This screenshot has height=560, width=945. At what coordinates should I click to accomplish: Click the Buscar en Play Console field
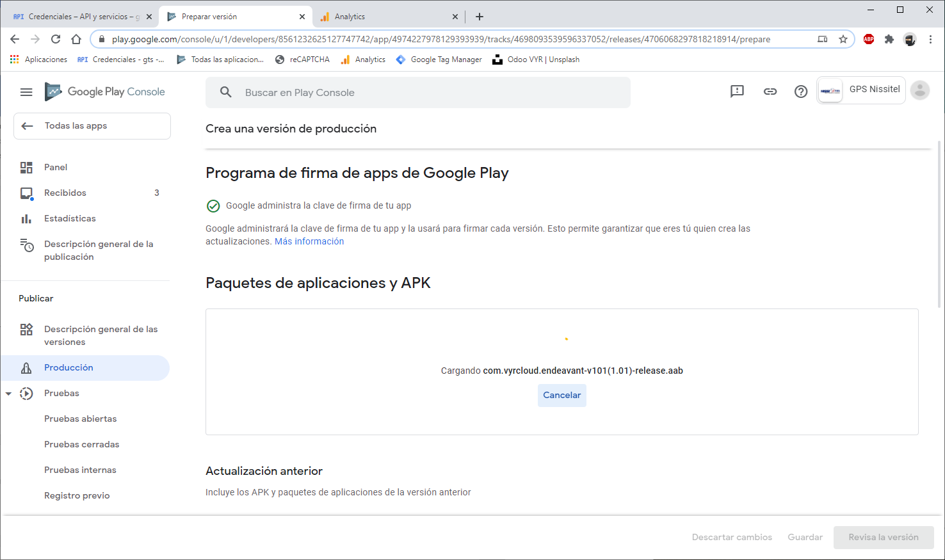[417, 93]
